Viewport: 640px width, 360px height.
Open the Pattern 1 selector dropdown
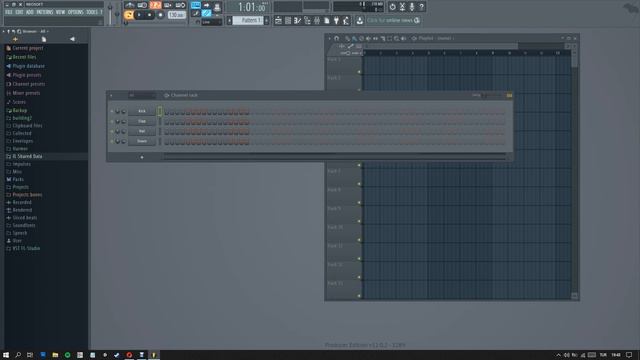248,20
